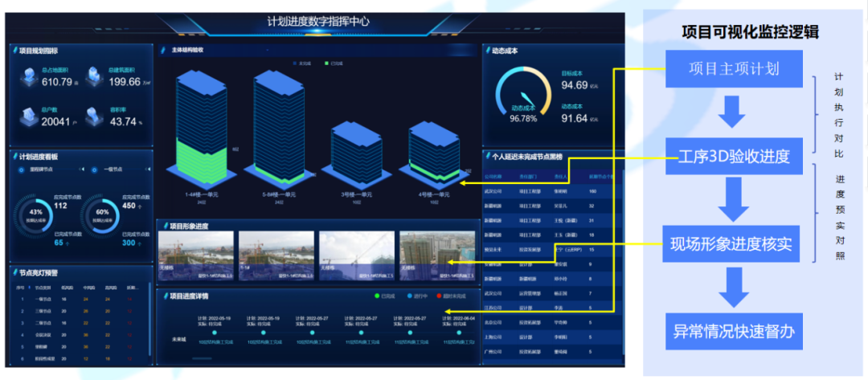868x380 pixels.
Task: Open the 主体结构验收 panel title
Action: [x=187, y=51]
